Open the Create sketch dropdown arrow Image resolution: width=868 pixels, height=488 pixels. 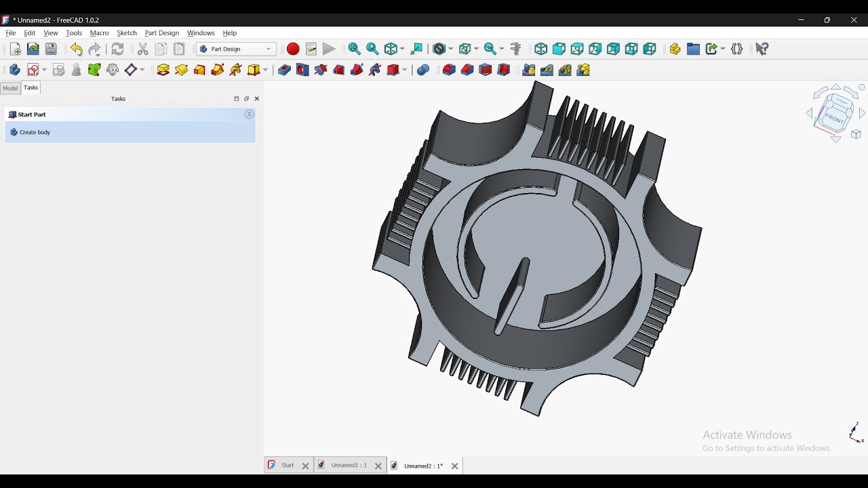(45, 70)
